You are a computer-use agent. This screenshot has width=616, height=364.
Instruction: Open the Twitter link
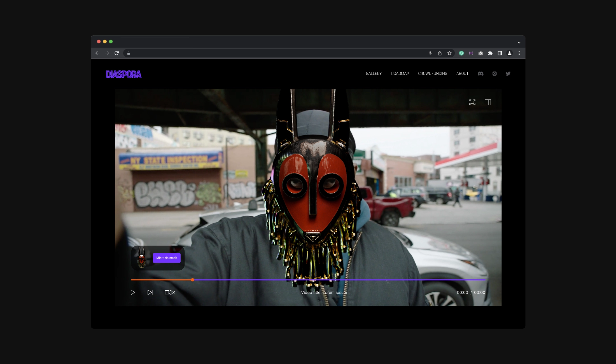click(x=508, y=74)
